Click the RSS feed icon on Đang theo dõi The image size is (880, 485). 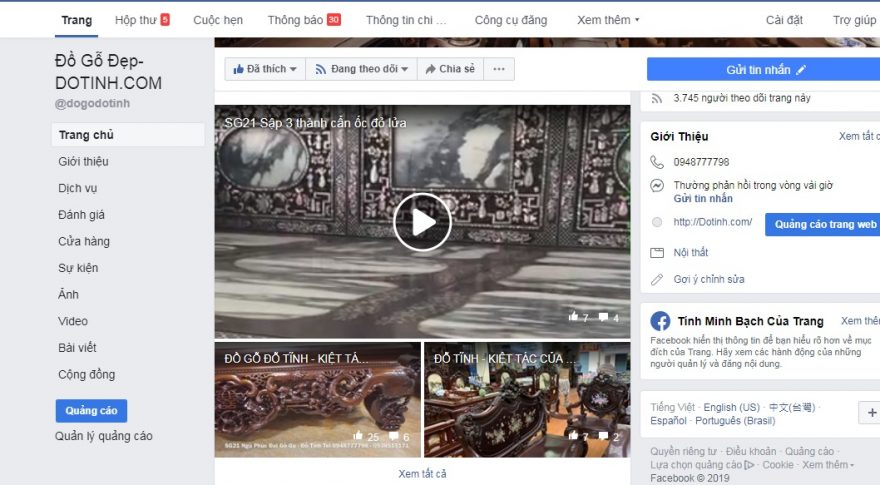pyautogui.click(x=320, y=69)
